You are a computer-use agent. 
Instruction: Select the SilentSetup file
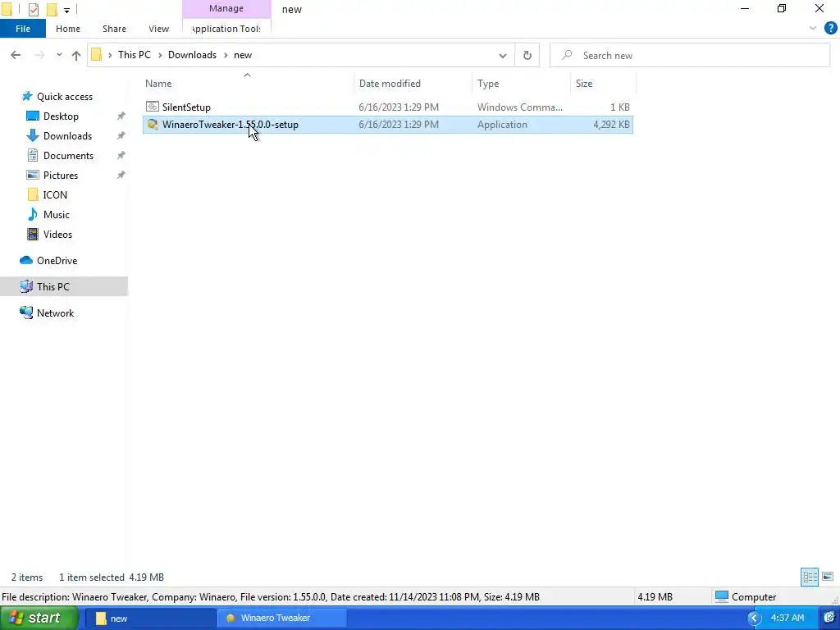pyautogui.click(x=388, y=107)
